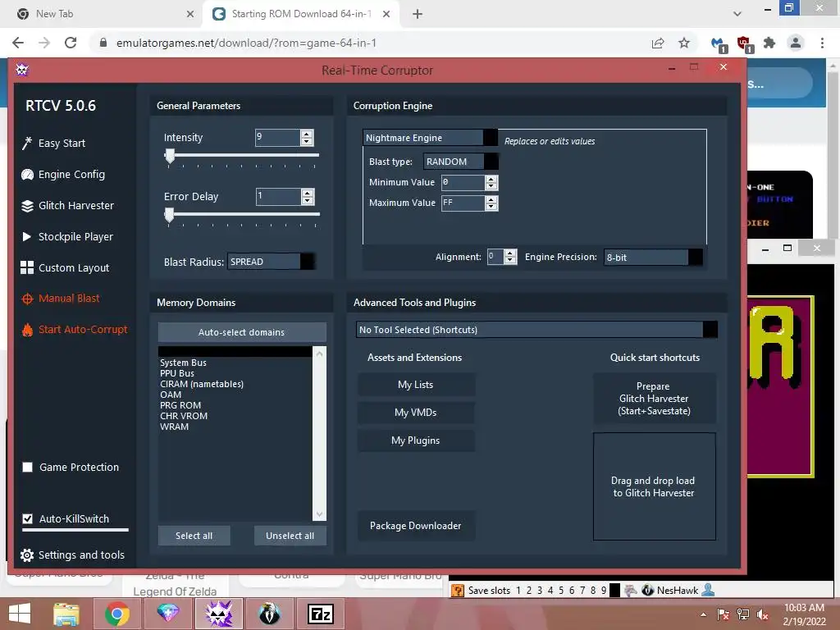Click the muted volume tray icon

[x=763, y=614]
